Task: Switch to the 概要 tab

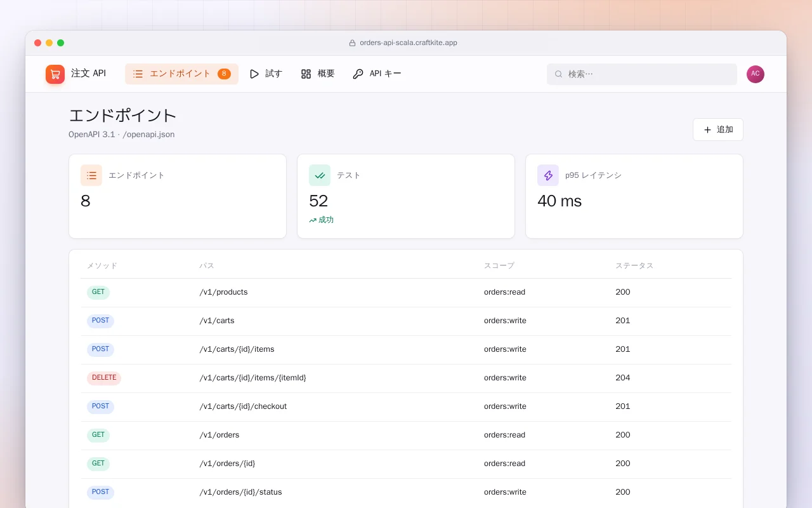Action: click(318, 74)
